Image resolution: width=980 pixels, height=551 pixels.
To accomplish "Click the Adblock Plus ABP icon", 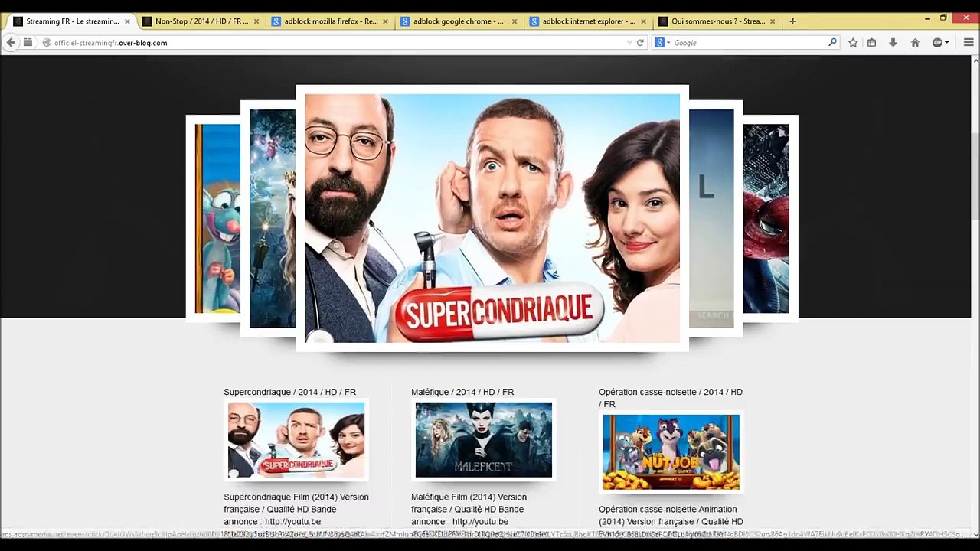I will pos(937,43).
